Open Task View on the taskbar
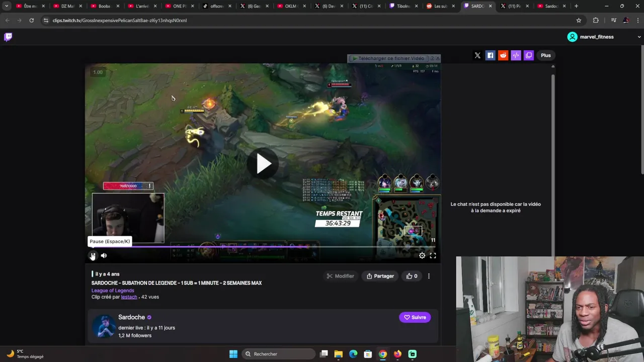The height and width of the screenshot is (362, 644). click(x=324, y=354)
